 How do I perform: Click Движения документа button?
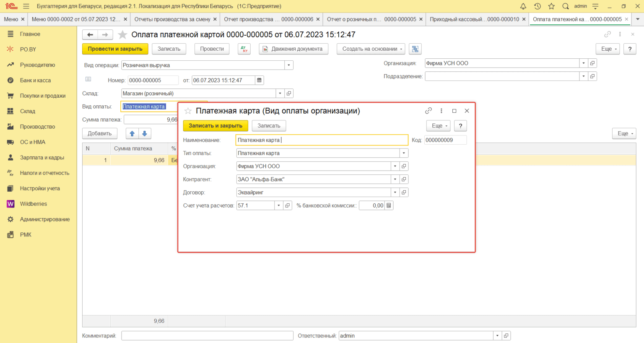click(x=293, y=49)
